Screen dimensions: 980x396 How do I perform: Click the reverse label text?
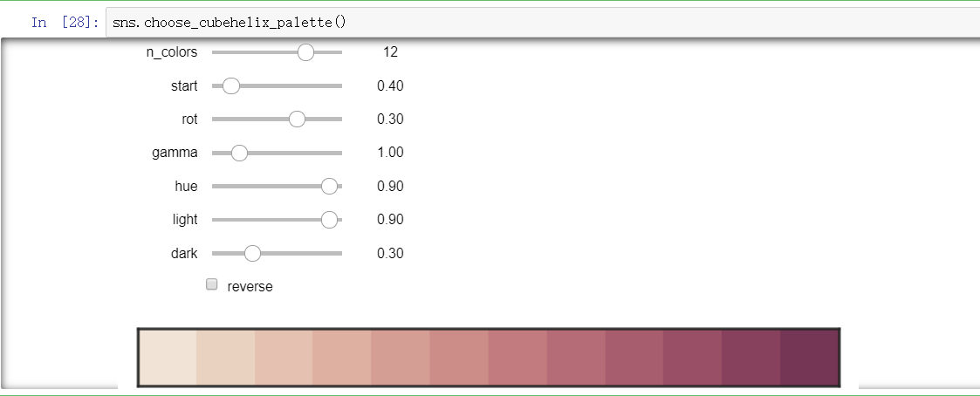pos(250,287)
